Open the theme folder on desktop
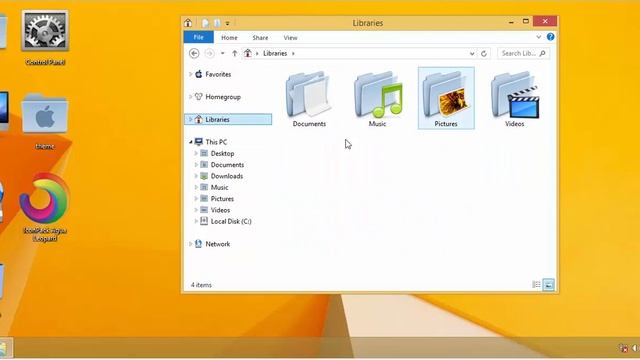 pos(45,122)
